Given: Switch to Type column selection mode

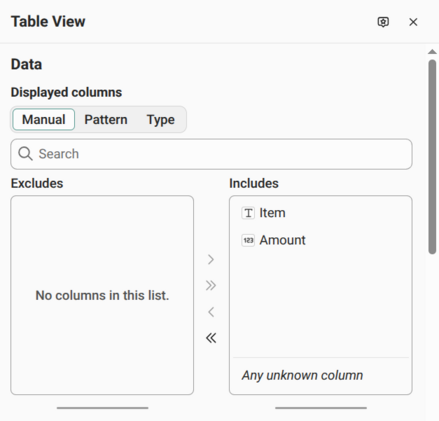Looking at the screenshot, I should (161, 119).
